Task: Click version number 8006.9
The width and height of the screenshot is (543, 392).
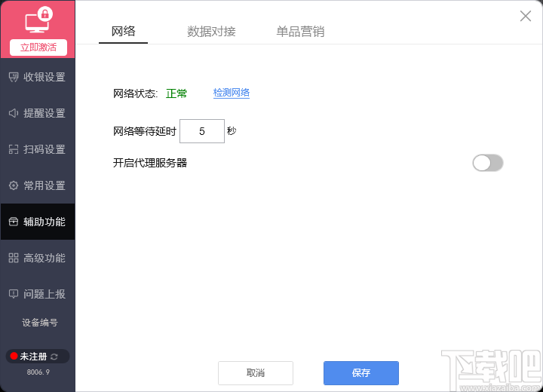Action: [38, 372]
